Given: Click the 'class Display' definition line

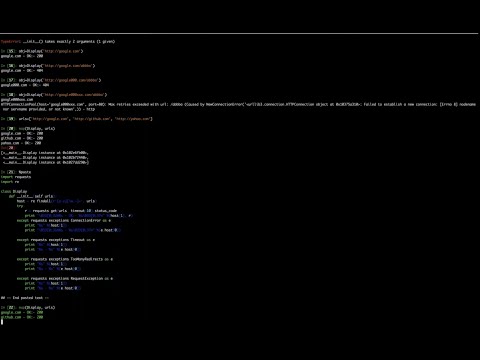Looking at the screenshot, I should coord(14,191).
